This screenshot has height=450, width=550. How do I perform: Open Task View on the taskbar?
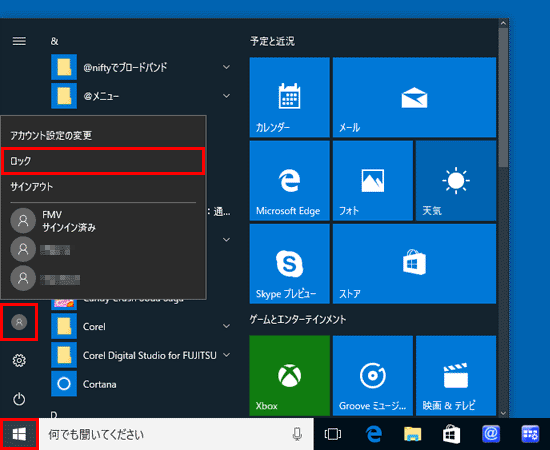pos(333,434)
